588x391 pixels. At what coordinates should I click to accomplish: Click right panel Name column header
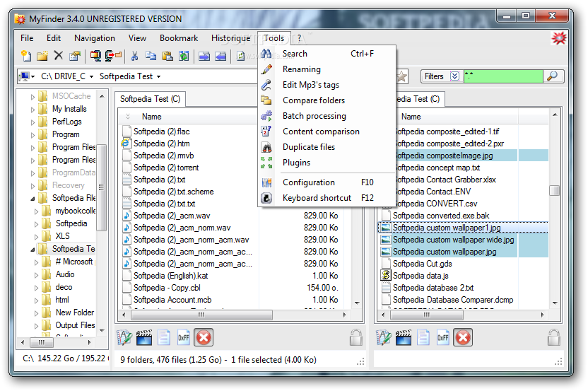tap(411, 117)
